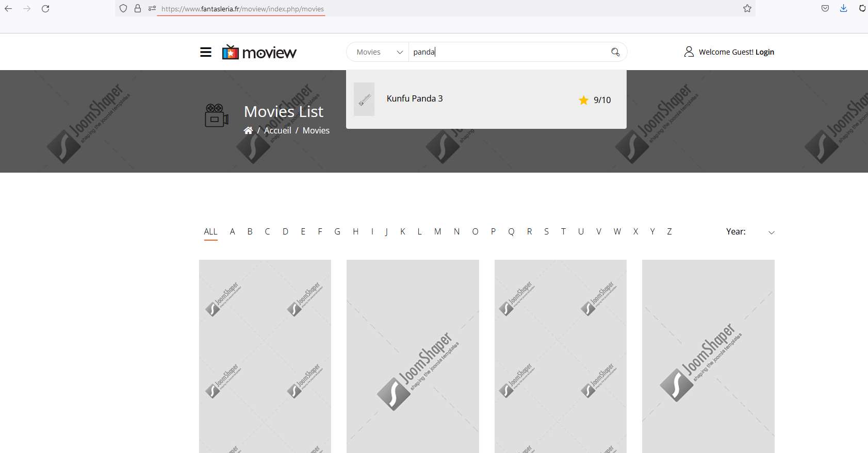Click the user account icon
This screenshot has height=453, width=868.
click(689, 52)
